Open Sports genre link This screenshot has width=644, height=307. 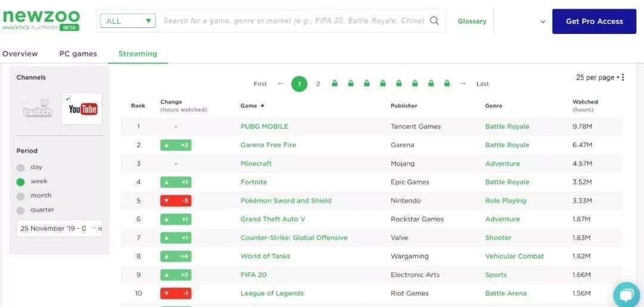[496, 275]
